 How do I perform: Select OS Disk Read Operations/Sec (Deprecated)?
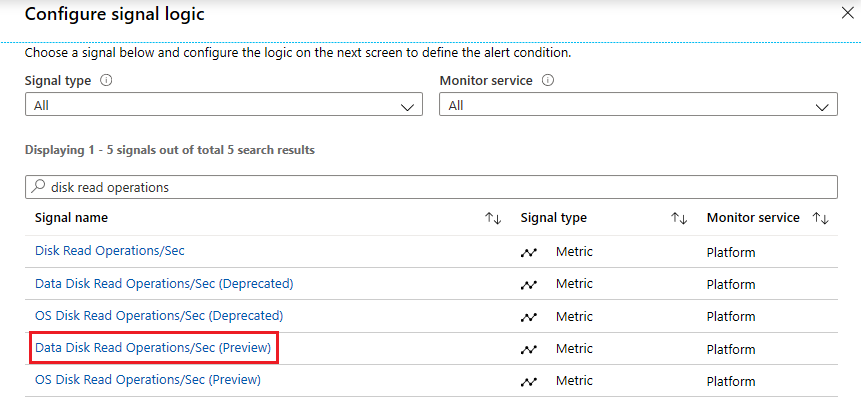pyautogui.click(x=160, y=316)
